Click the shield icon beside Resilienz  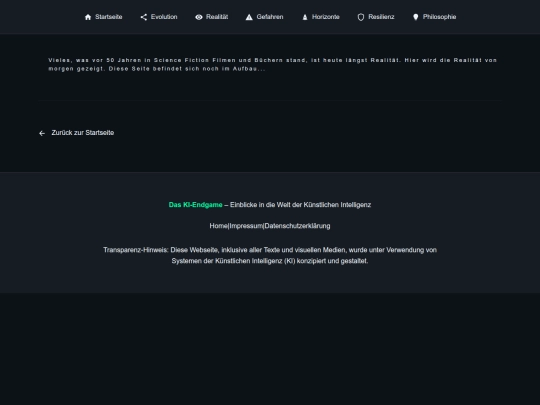click(x=361, y=17)
